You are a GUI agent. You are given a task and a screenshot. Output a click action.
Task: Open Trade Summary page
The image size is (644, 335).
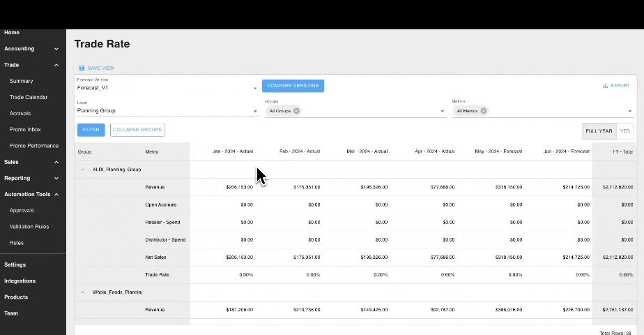tap(22, 81)
